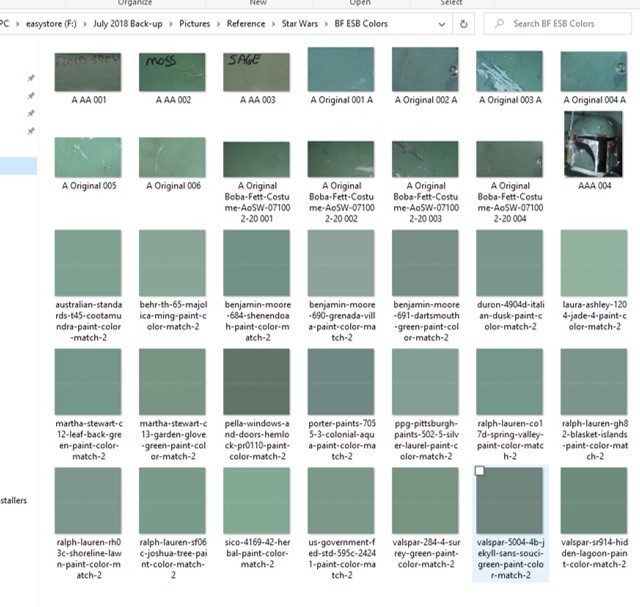Select benjamin-moore 690 grenada-villa swatch

coord(341,263)
